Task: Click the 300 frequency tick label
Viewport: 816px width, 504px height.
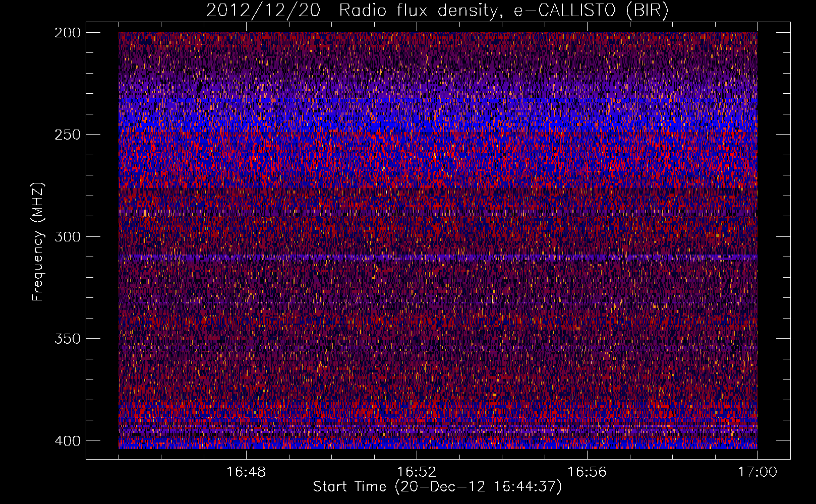Action: click(67, 236)
